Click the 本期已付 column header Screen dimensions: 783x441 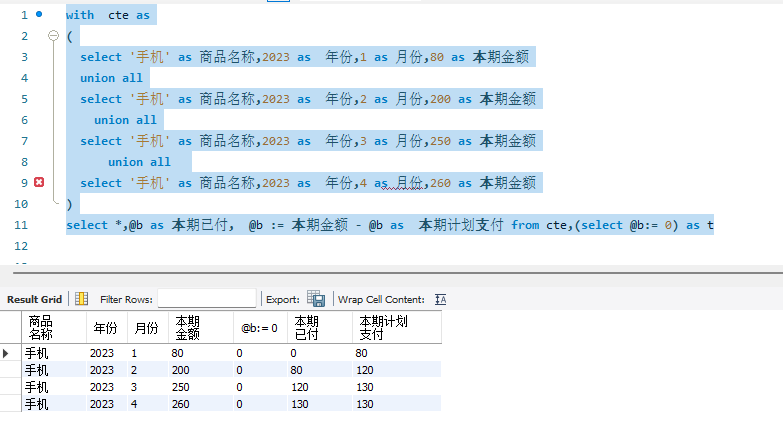[x=320, y=328]
